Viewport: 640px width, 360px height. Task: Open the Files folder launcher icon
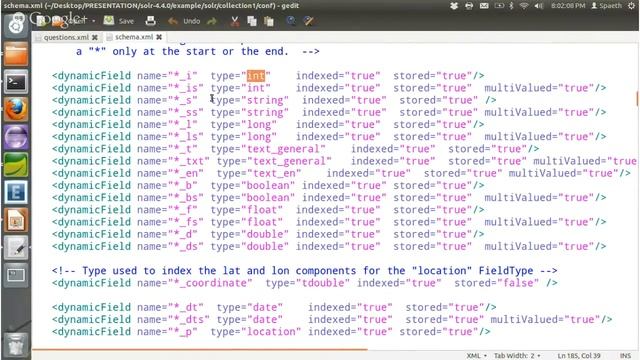pyautogui.click(x=16, y=55)
